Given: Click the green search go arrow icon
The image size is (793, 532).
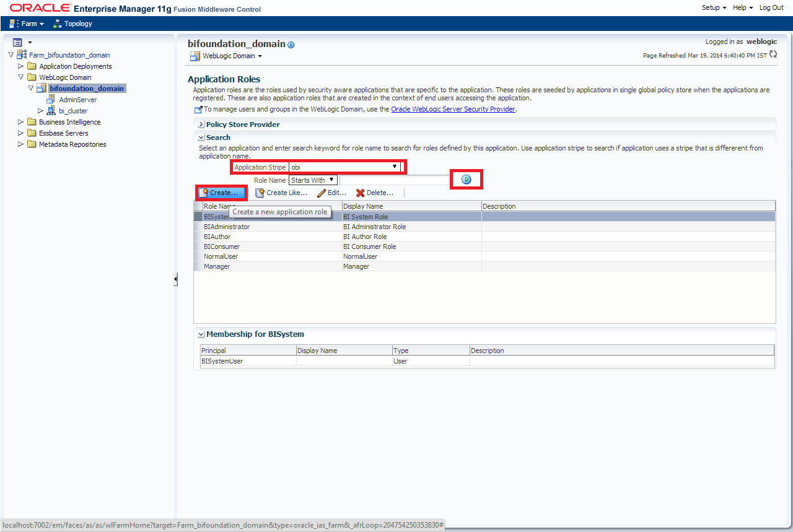Looking at the screenshot, I should [x=466, y=180].
